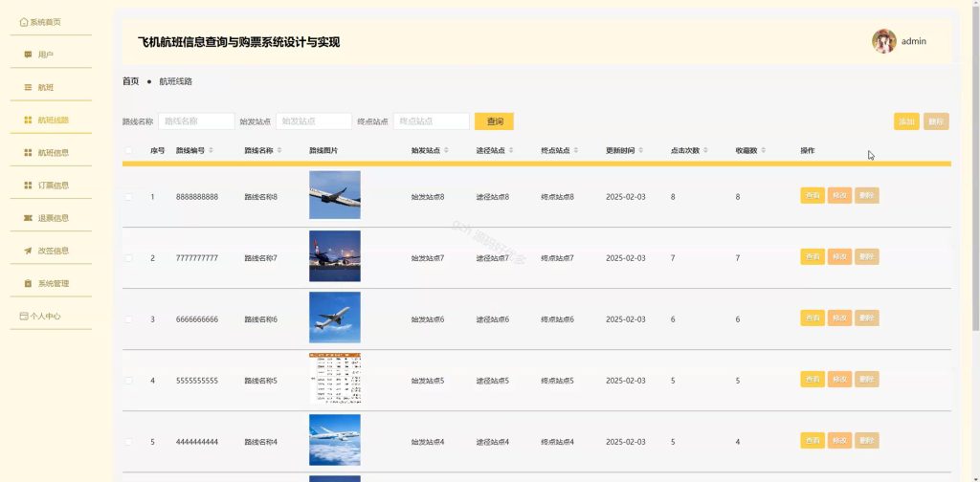Check the row checkbox for 路线名称8
Viewport: 980px width, 482px height.
point(129,197)
